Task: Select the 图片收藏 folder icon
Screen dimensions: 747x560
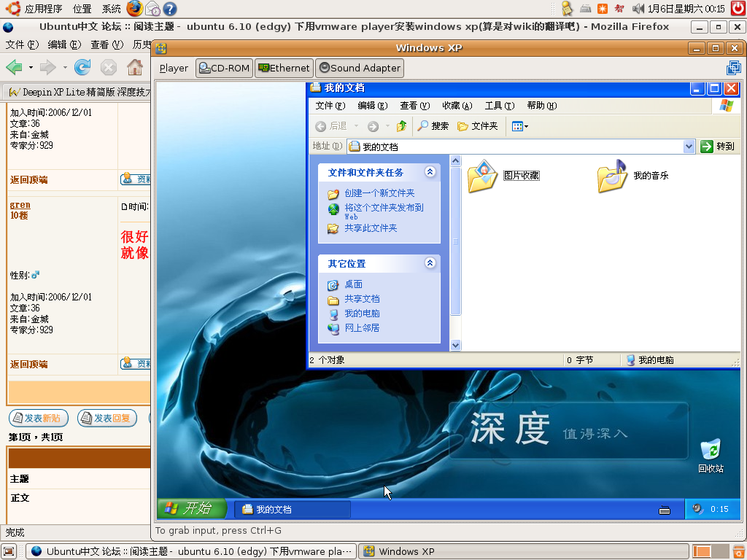Action: (x=483, y=176)
